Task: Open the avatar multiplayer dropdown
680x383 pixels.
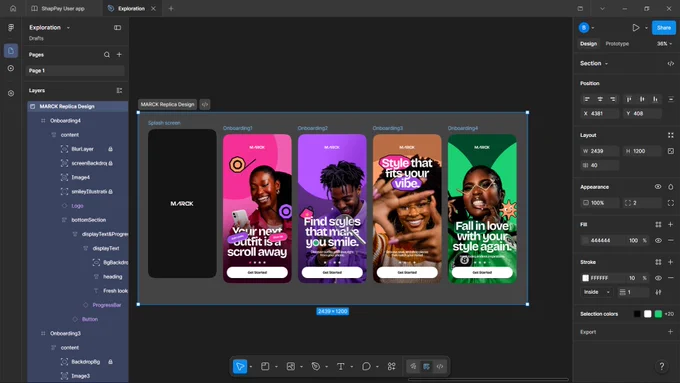Action: 593,28
